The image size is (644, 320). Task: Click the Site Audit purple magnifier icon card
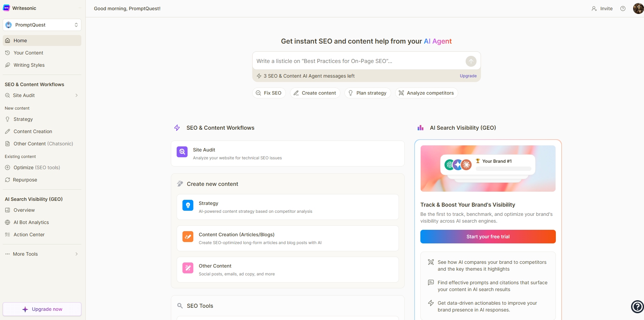182,152
